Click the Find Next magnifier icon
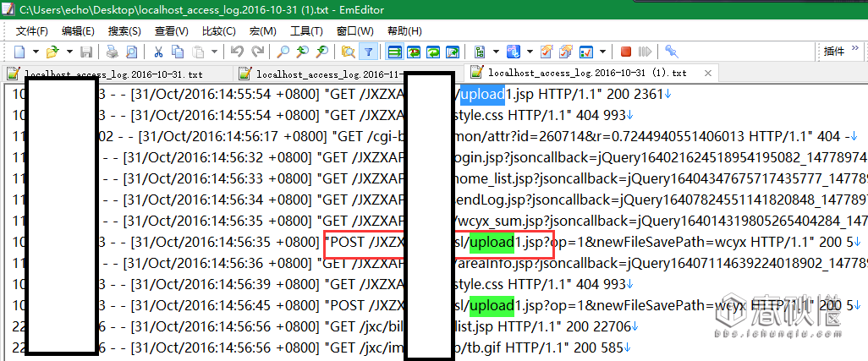This screenshot has width=868, height=361. [x=321, y=52]
